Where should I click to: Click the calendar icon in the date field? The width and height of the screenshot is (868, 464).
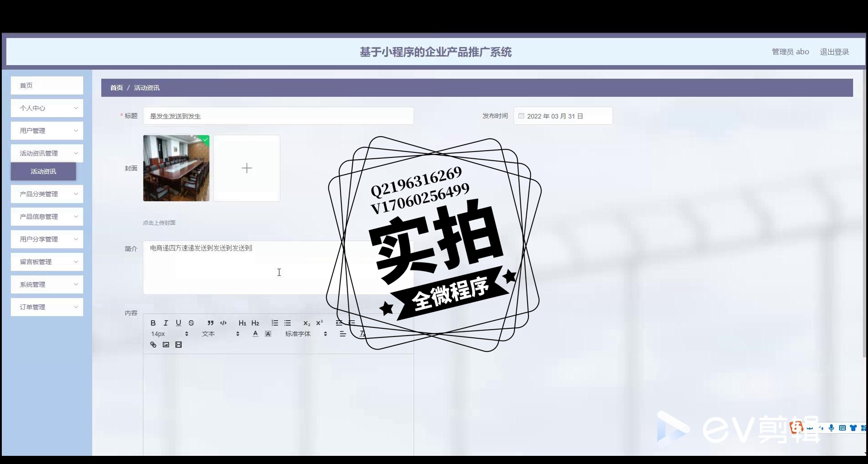point(521,116)
